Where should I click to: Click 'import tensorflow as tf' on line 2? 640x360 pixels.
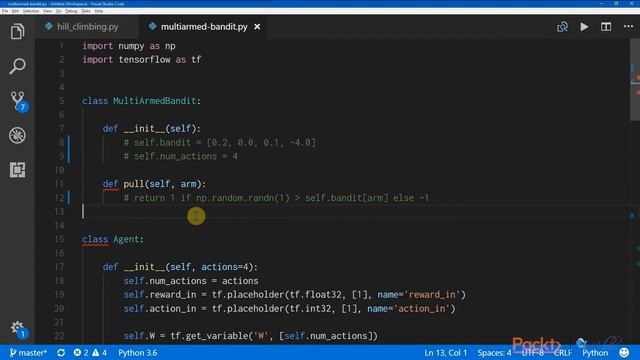click(x=142, y=60)
